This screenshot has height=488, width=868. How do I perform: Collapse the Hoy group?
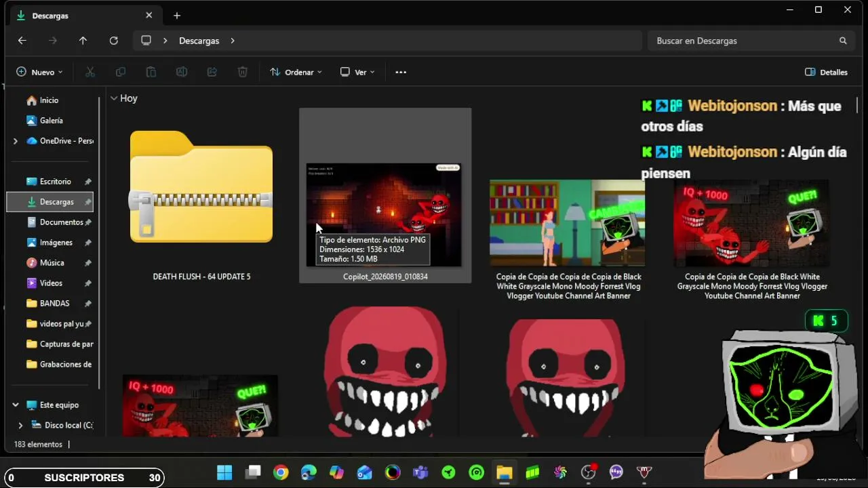[114, 98]
